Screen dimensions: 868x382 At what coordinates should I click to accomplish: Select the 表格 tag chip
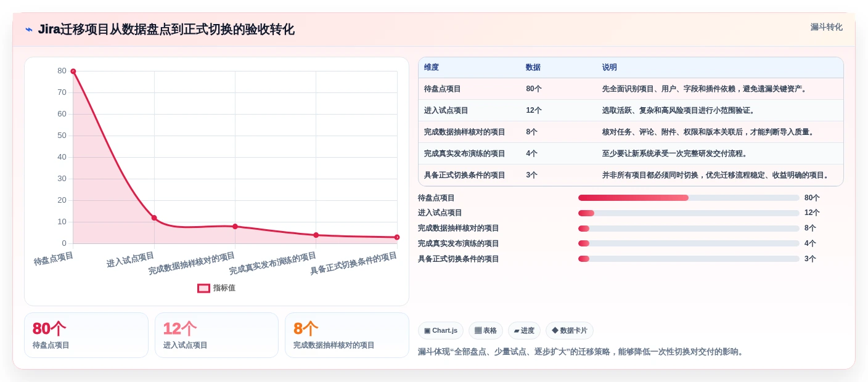[x=486, y=331]
